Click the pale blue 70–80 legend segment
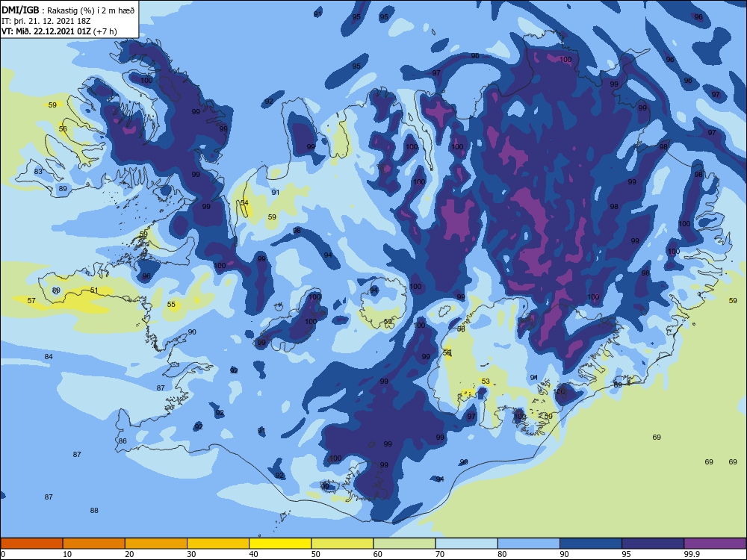Image resolution: width=747 pixels, height=560 pixels. [467, 544]
